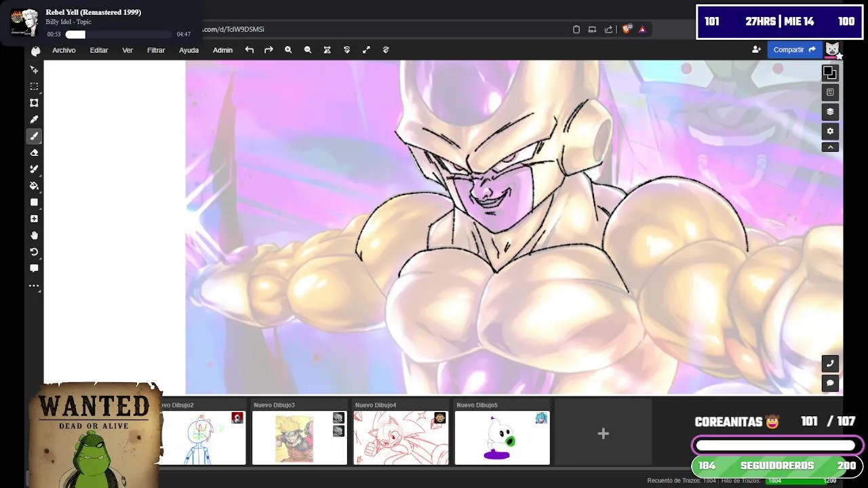Select the rectangular Selection tool
This screenshot has height=488, width=868.
pyautogui.click(x=34, y=86)
